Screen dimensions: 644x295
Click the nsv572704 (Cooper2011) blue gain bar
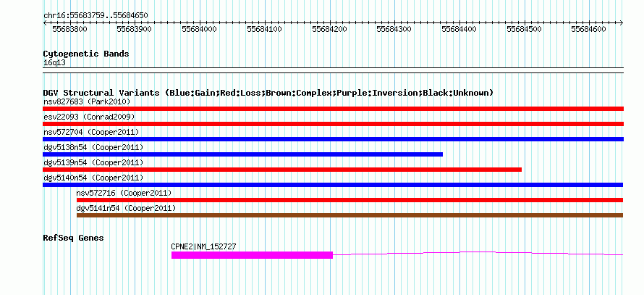tap(333, 139)
